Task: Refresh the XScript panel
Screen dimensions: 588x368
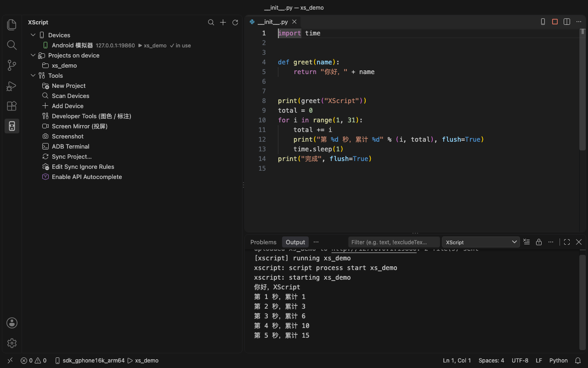Action: pos(235,22)
